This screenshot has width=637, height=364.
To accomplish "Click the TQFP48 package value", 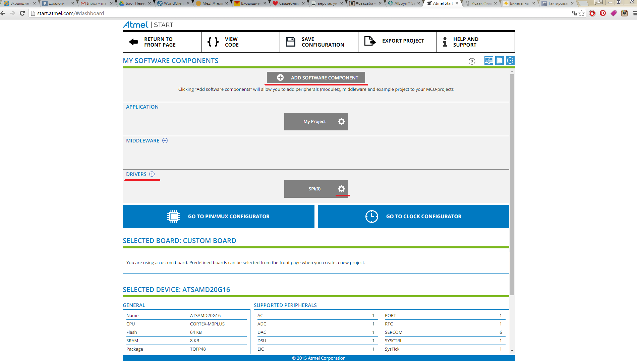I will (198, 349).
